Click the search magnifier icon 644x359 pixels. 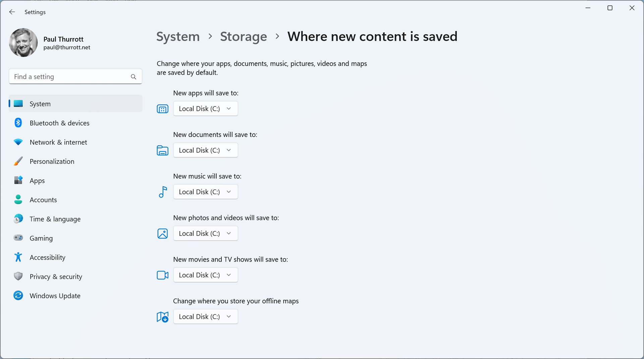click(133, 77)
